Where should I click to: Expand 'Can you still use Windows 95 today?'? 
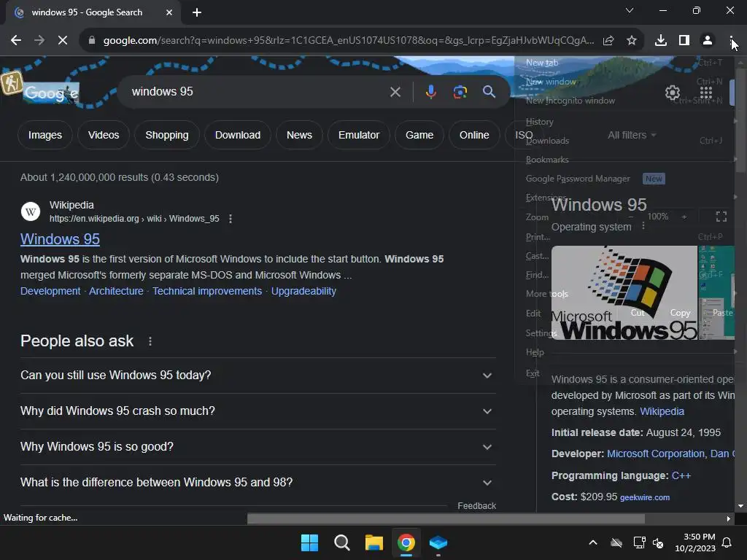point(258,376)
